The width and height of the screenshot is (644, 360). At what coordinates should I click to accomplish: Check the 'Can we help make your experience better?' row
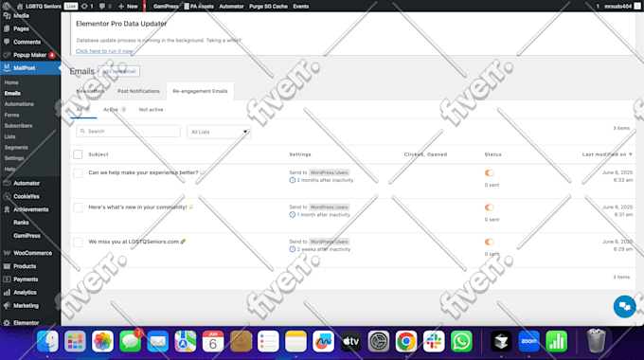78,173
